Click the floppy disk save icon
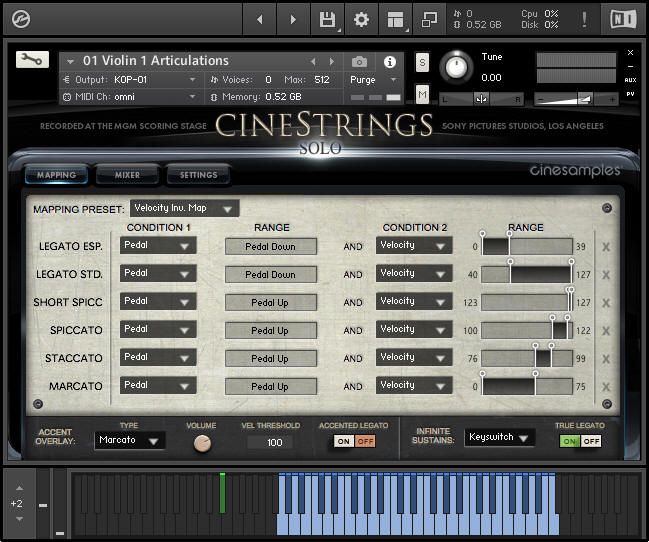649x542 pixels. tap(327, 19)
